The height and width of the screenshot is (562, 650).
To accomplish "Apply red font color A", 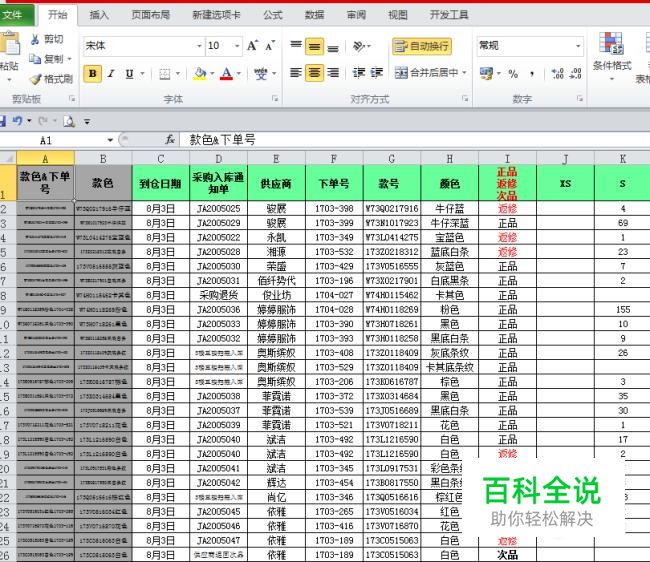I will pyautogui.click(x=226, y=74).
